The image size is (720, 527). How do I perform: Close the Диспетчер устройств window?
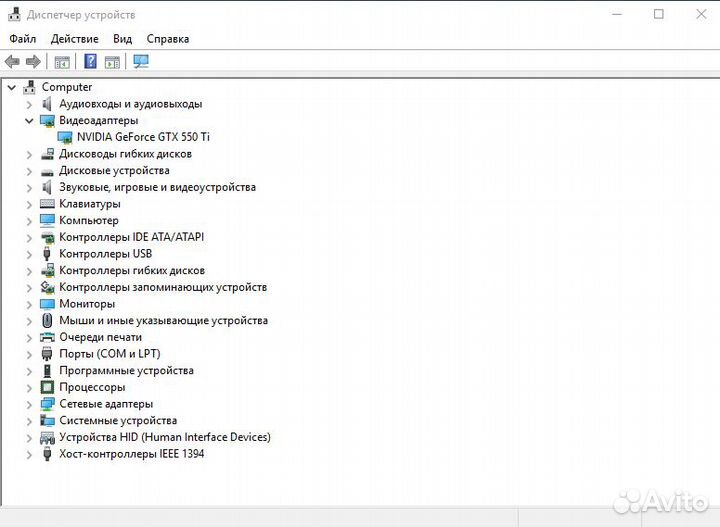point(701,14)
